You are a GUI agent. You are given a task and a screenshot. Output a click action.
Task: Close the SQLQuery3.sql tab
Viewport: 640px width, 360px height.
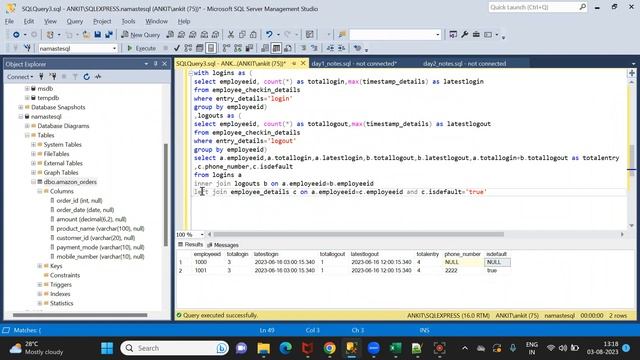(303, 63)
